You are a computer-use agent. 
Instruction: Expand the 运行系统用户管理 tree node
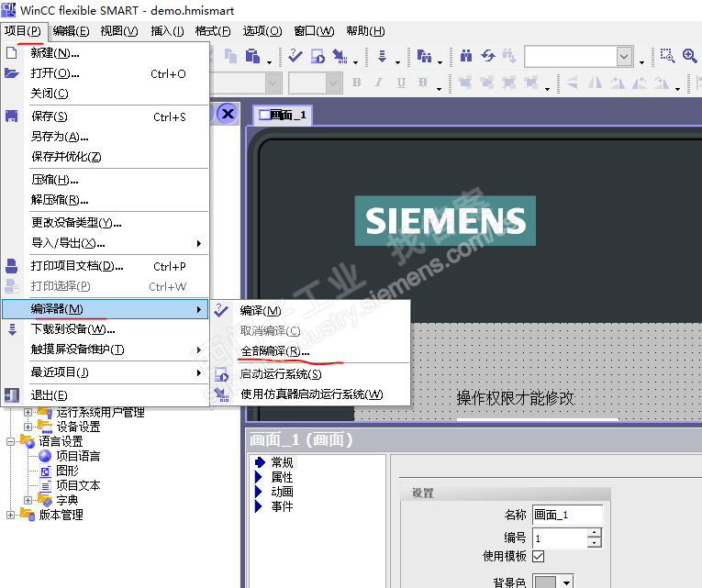pyautogui.click(x=28, y=412)
